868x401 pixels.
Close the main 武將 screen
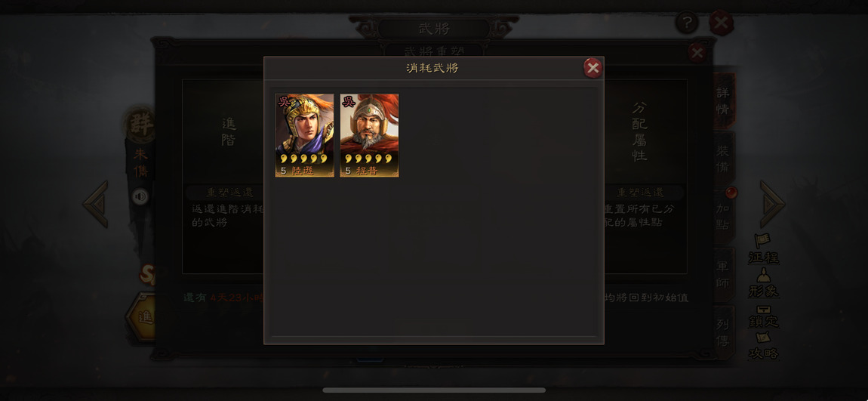point(722,23)
